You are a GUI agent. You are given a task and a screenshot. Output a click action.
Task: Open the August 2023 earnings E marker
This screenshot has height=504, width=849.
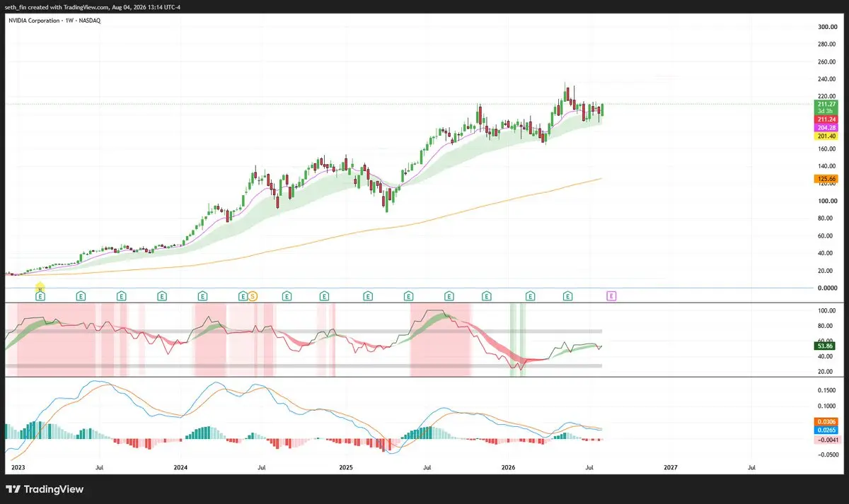(122, 296)
